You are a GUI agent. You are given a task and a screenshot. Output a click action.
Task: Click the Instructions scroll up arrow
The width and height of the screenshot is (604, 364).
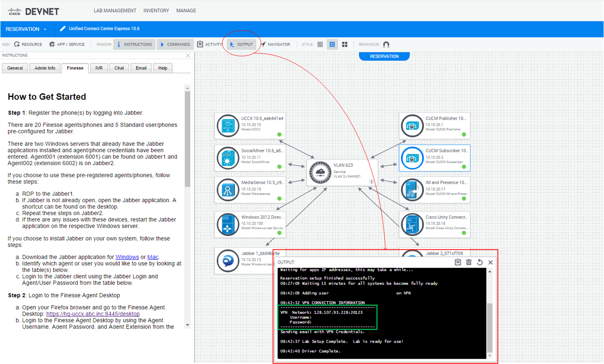(x=188, y=88)
